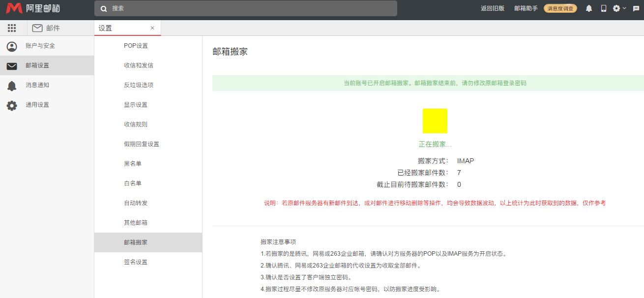
Task: Select the 邮箱设置 sidebar item
Action: pyautogui.click(x=37, y=65)
